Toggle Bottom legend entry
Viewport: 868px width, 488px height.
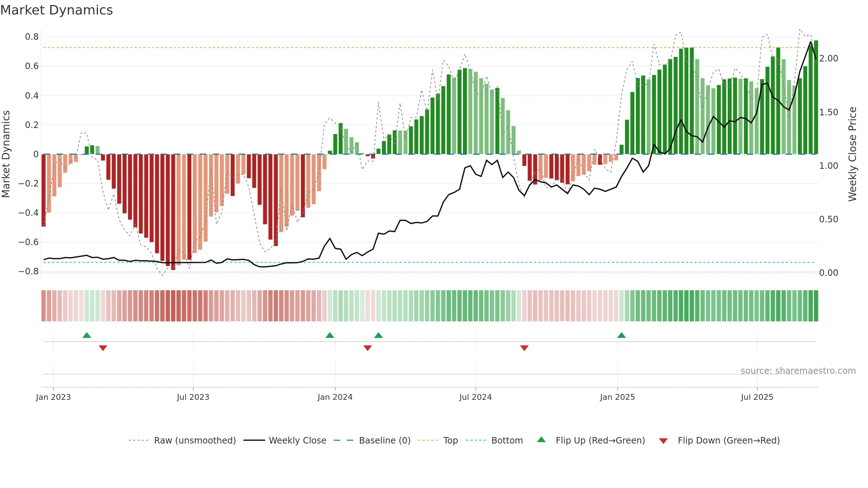click(494, 440)
